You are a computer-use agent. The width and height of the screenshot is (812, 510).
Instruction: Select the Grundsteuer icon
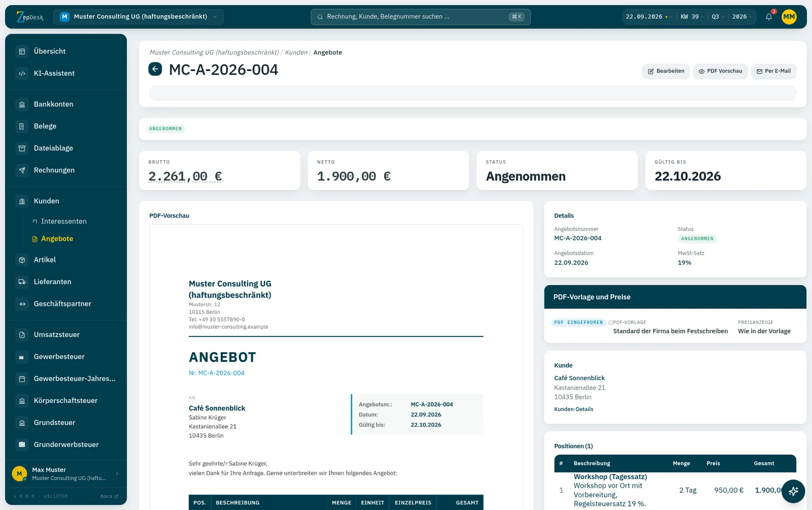(x=22, y=423)
